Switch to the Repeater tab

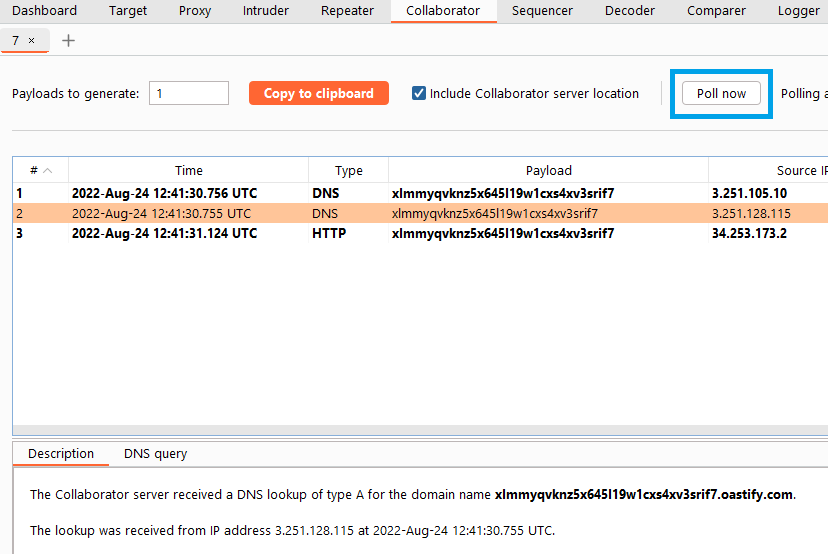click(x=347, y=11)
